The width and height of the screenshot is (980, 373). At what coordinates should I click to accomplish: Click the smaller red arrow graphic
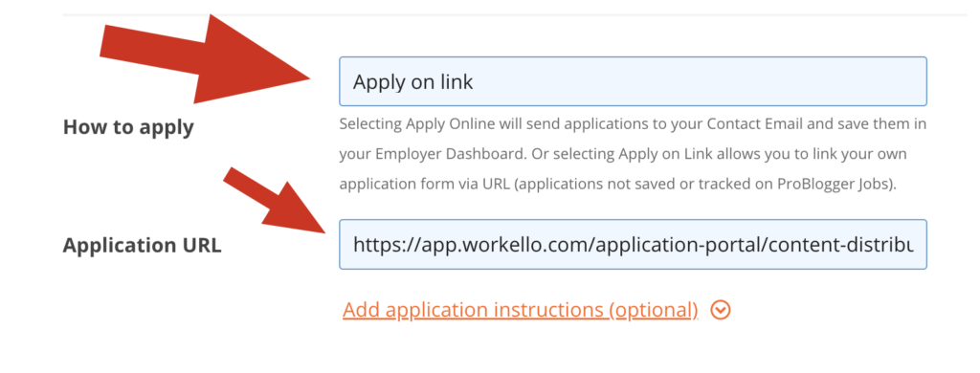tap(277, 201)
